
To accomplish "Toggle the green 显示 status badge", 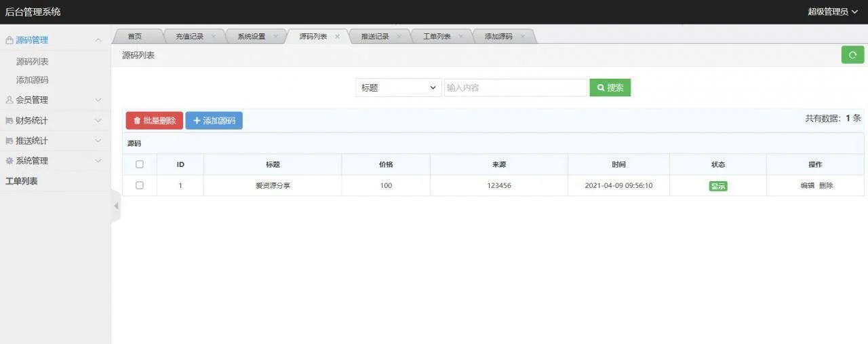I will pos(717,186).
